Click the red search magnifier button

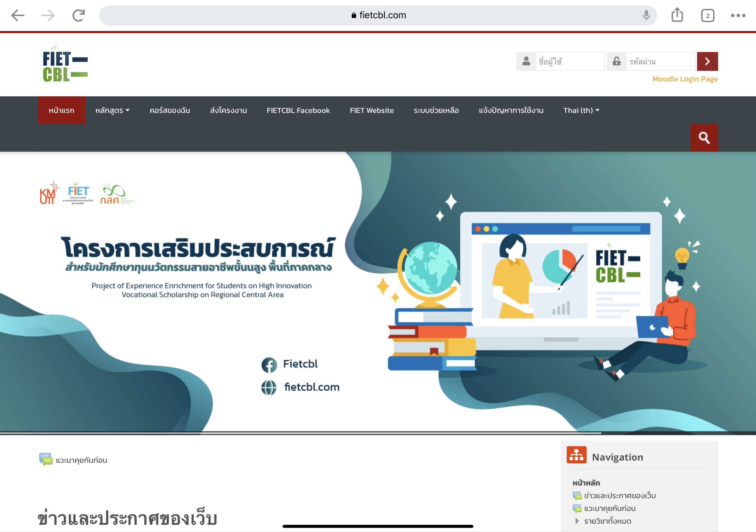(704, 138)
